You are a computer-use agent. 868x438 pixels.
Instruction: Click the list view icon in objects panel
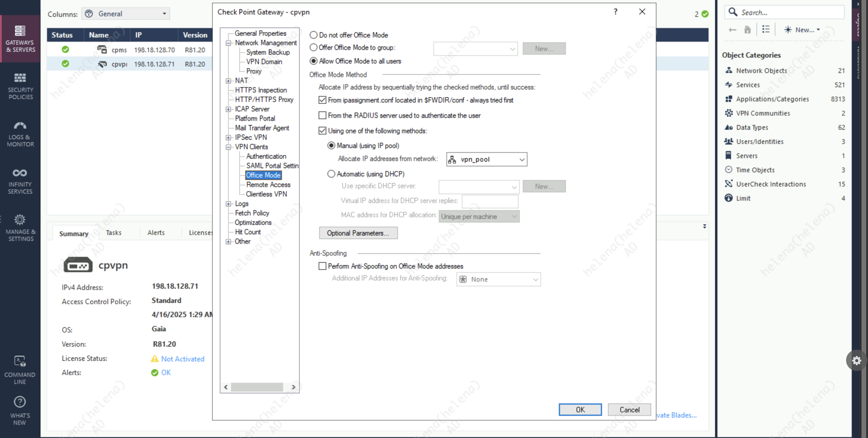point(766,30)
